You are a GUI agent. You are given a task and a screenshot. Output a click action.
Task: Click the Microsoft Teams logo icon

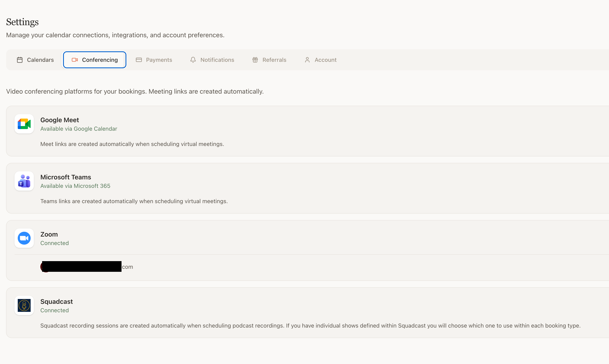tap(24, 181)
